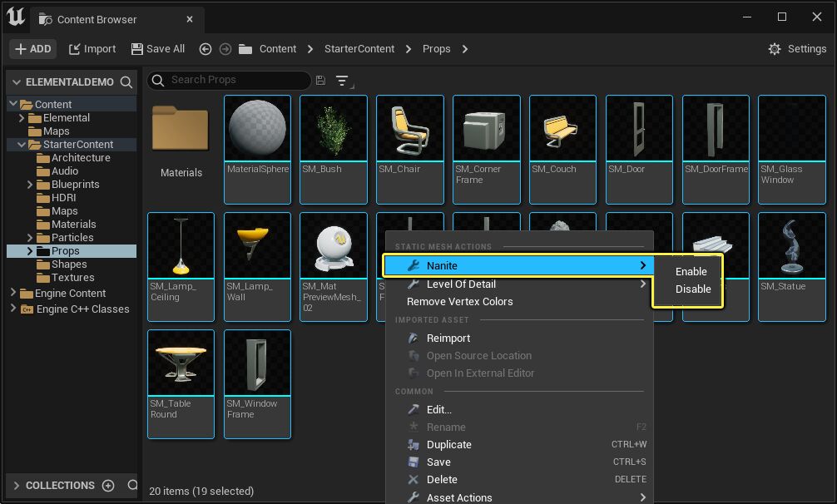The height and width of the screenshot is (504, 837).
Task: Open the filters icon beside the search box
Action: coord(344,81)
